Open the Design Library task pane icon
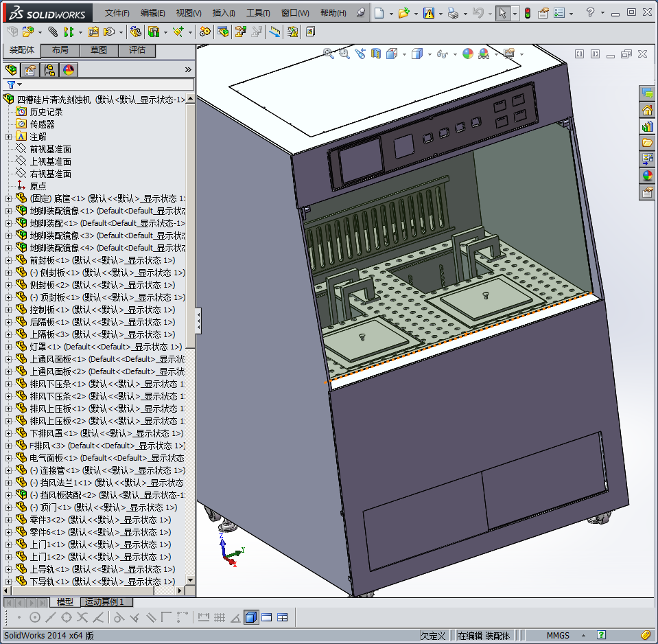This screenshot has height=644, width=658. point(647,126)
